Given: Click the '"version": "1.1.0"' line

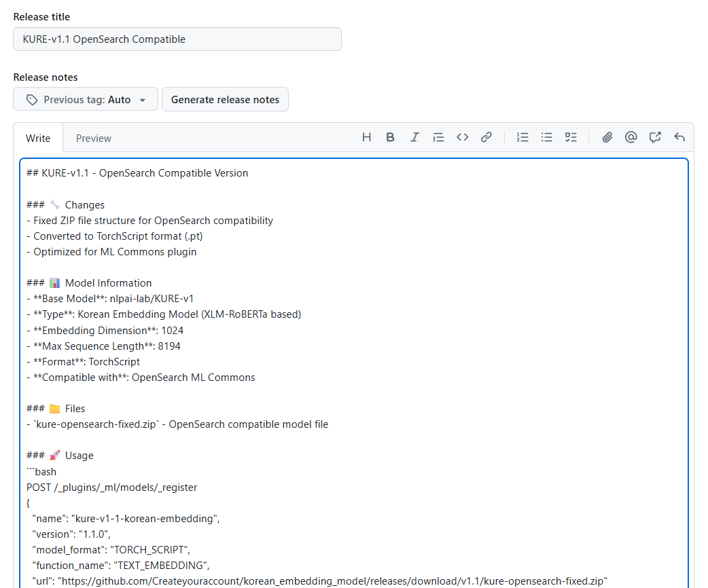Looking at the screenshot, I should 71,534.
